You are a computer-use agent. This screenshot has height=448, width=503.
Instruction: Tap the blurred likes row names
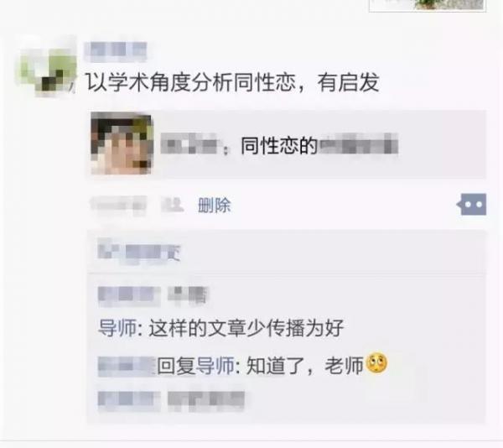[x=139, y=253]
